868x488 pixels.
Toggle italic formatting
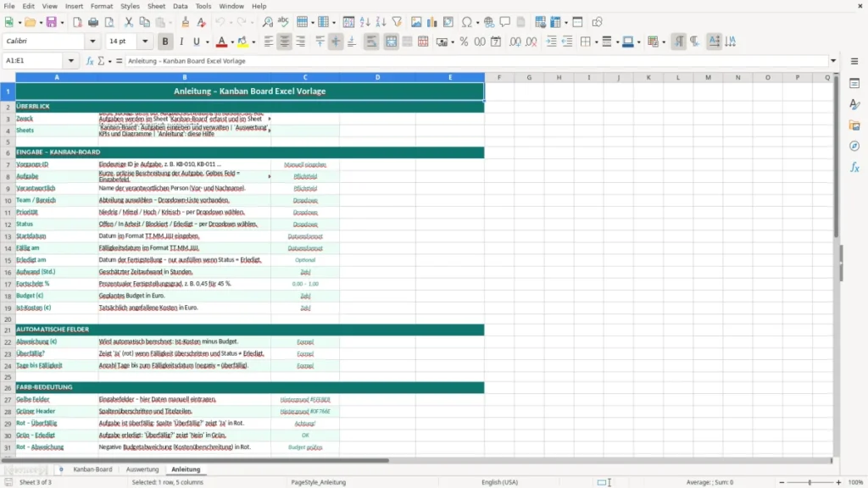tap(181, 42)
